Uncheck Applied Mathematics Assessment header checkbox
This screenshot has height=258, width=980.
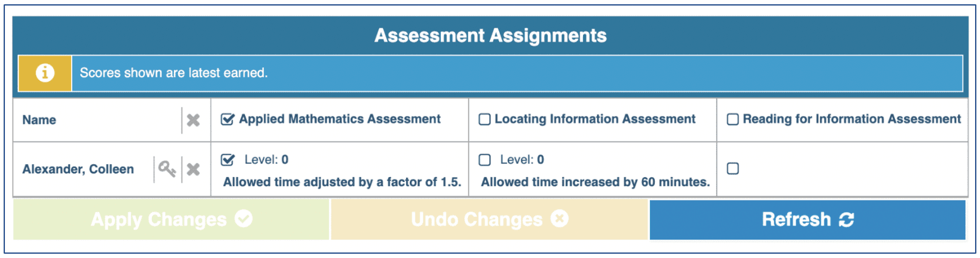pyautogui.click(x=228, y=120)
